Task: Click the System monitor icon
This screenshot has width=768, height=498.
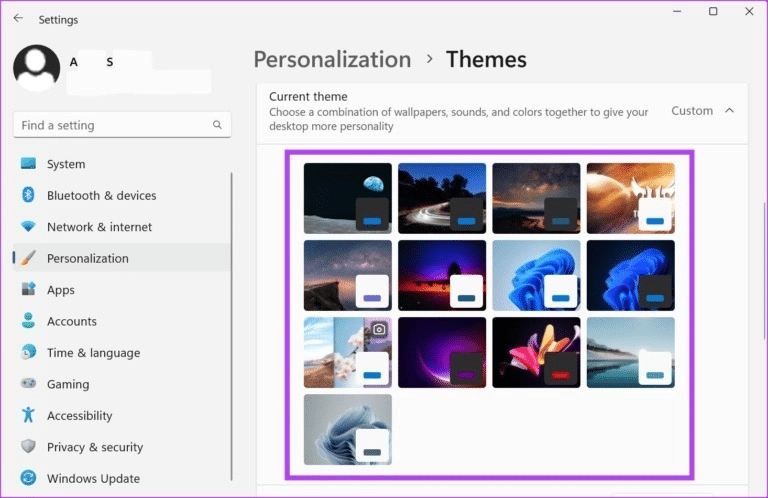Action: tap(28, 164)
